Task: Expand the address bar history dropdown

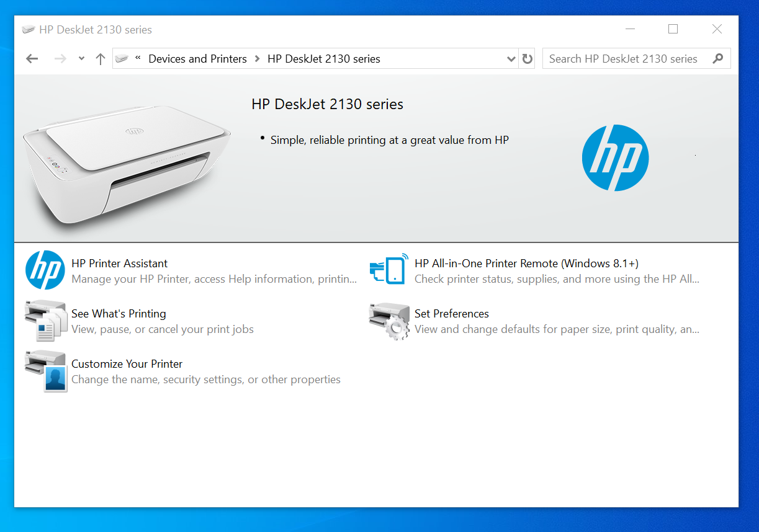Action: (x=511, y=59)
